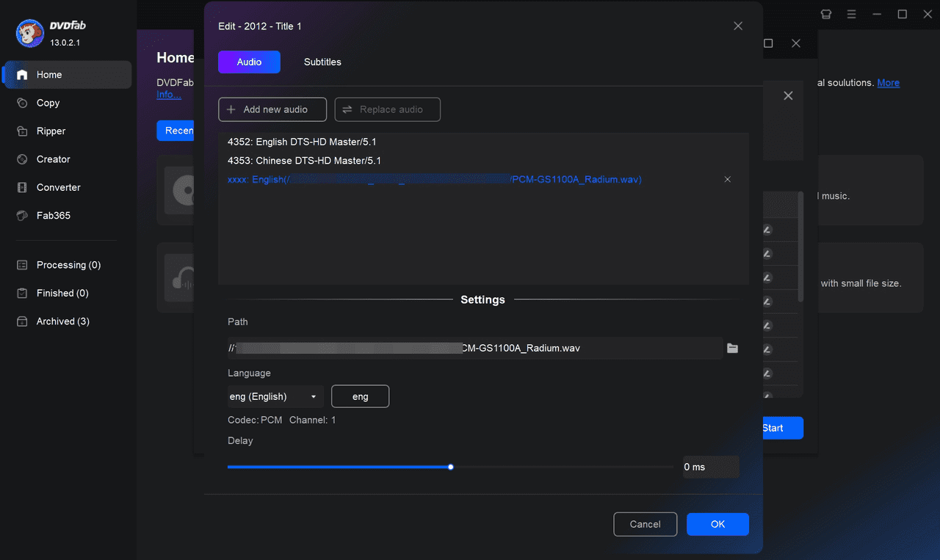Switch to the Subtitles tab
The height and width of the screenshot is (560, 940).
[x=322, y=62]
